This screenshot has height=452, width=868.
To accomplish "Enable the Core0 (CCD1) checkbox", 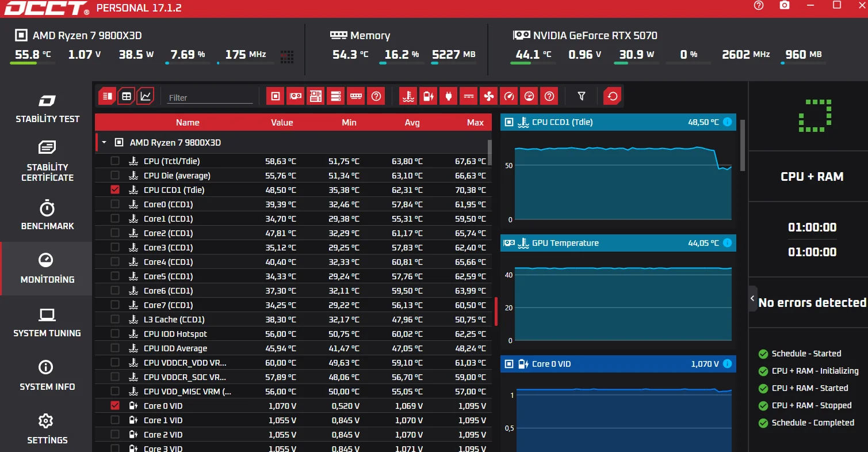I will coord(115,204).
